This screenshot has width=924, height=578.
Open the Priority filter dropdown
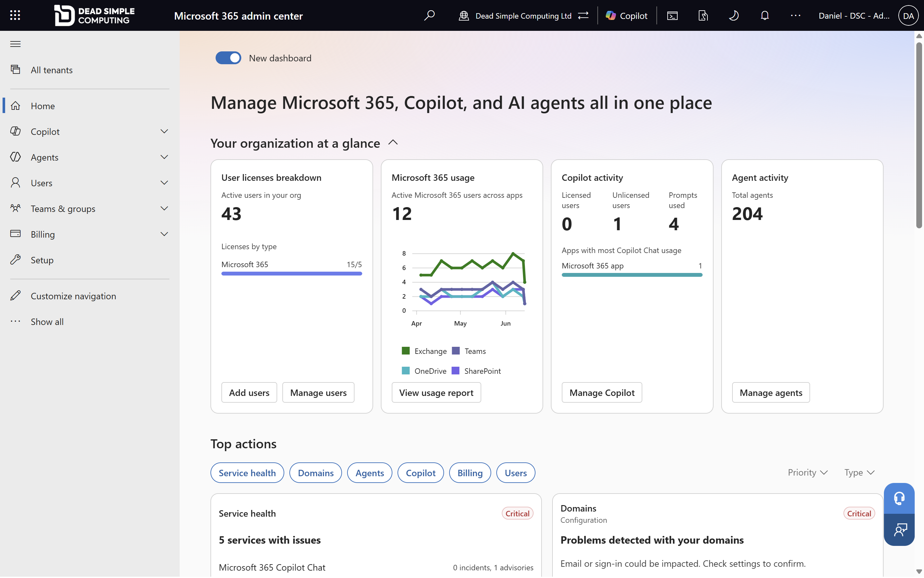tap(808, 472)
